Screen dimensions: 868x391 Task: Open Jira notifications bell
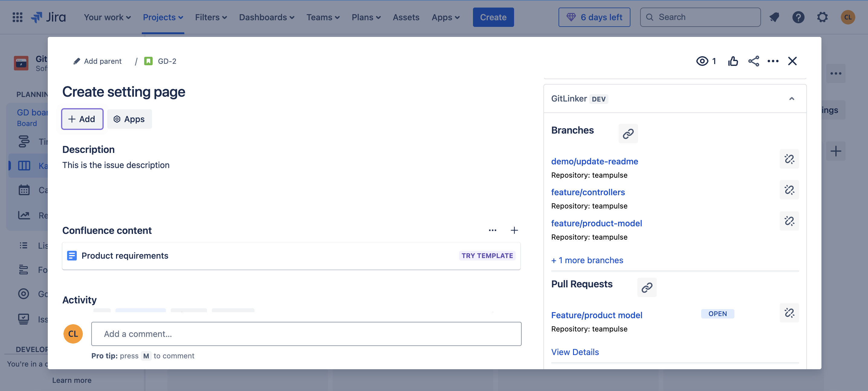774,17
